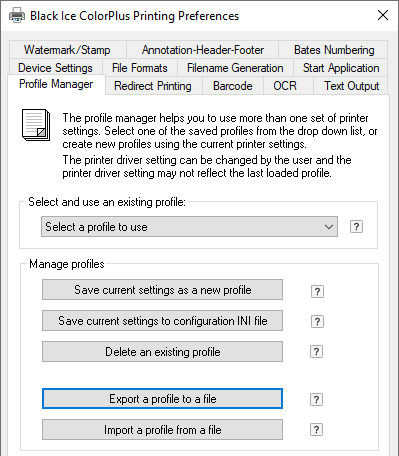This screenshot has width=399, height=456.
Task: Close the Printing Preferences window
Action: 383,15
